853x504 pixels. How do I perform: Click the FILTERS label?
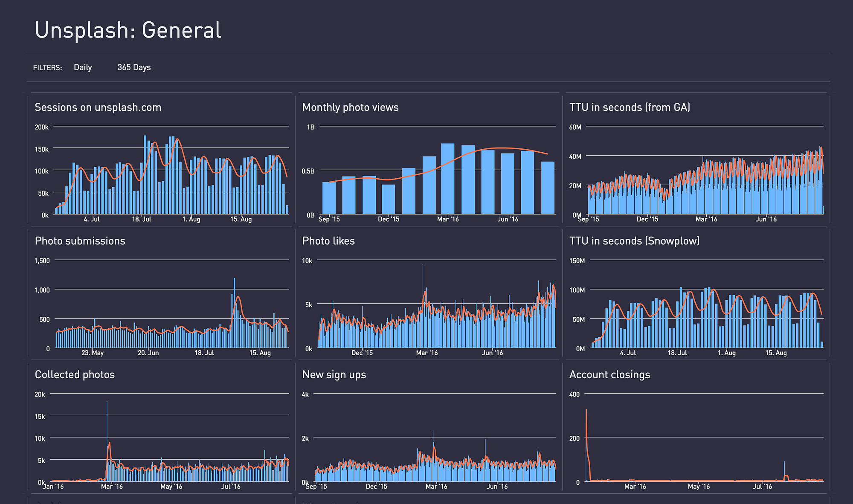point(47,68)
